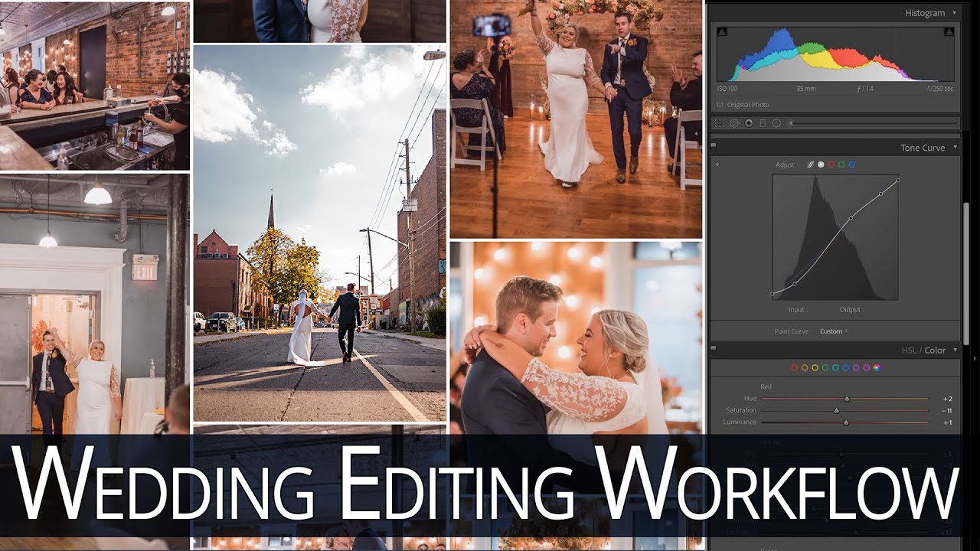Choose the parametric curve adjust icon
The width and height of the screenshot is (980, 551).
pyautogui.click(x=810, y=165)
